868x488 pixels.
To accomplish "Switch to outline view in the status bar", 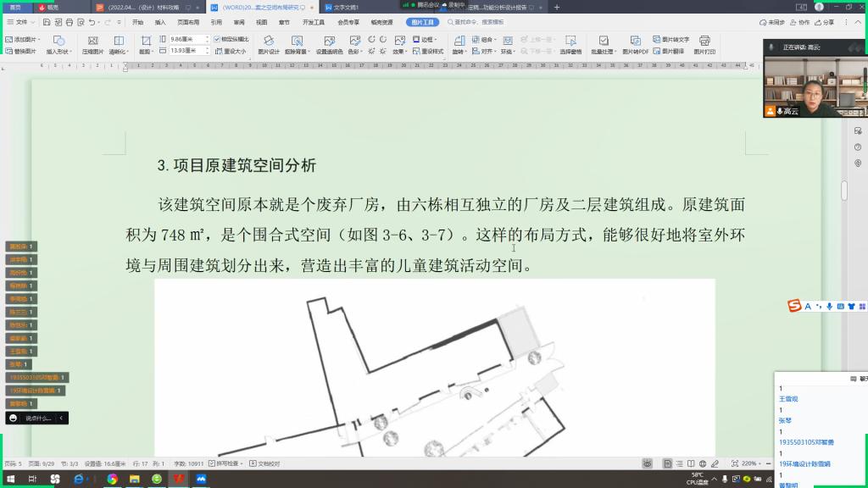I will point(679,463).
